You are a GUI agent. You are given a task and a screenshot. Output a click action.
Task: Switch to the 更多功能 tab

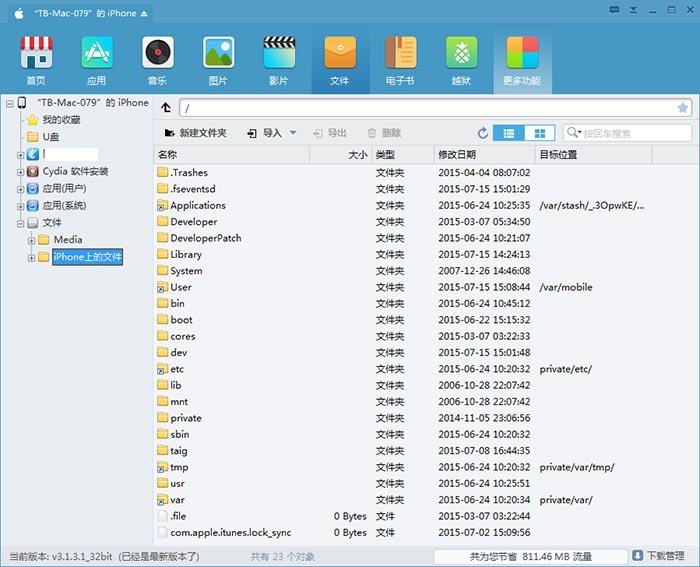(521, 60)
